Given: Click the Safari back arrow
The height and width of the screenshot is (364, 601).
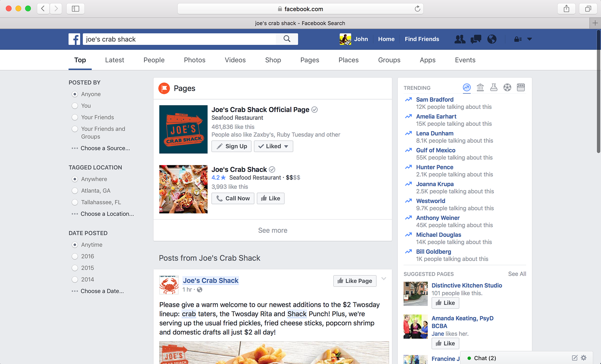Looking at the screenshot, I should (43, 9).
